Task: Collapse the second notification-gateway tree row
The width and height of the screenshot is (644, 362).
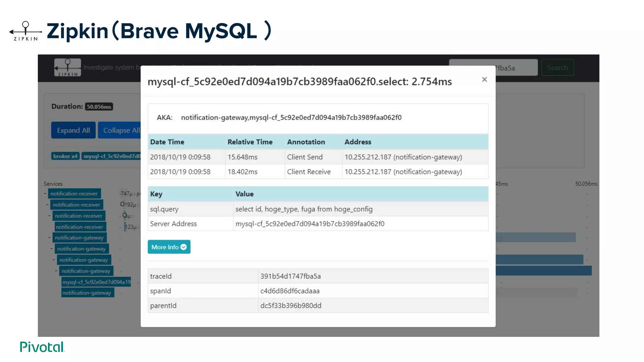Action: coord(52,249)
